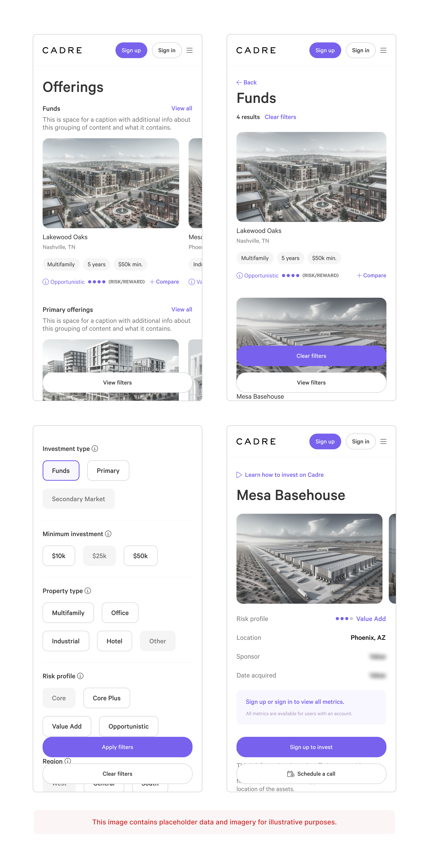Select the Opportunistic risk profile chip

128,726
